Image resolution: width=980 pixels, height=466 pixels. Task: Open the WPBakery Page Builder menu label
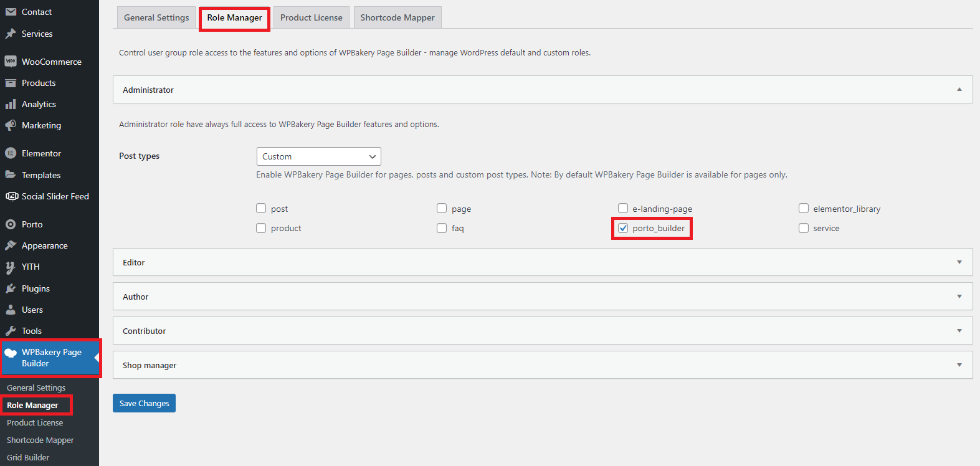point(52,358)
